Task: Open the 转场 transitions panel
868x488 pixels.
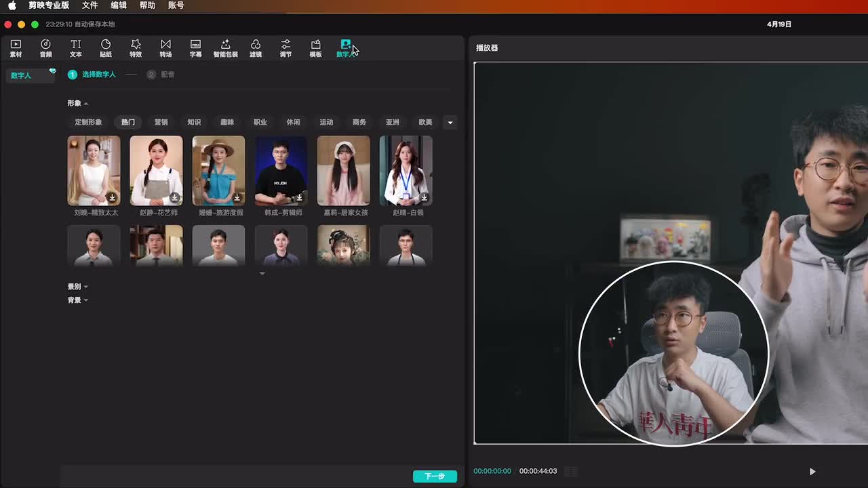Action: (165, 48)
